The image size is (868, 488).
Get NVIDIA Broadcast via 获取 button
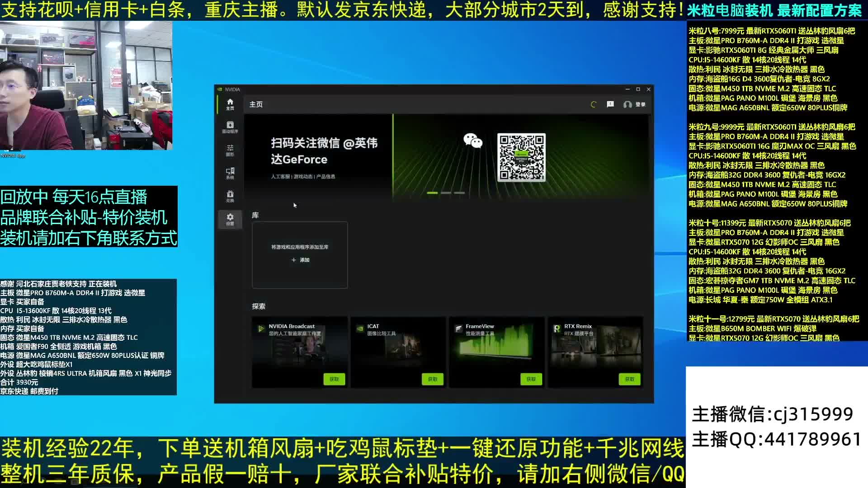pyautogui.click(x=334, y=379)
